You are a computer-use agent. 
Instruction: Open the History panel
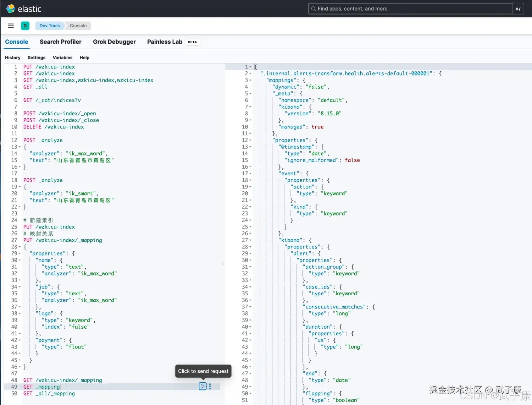13,58
